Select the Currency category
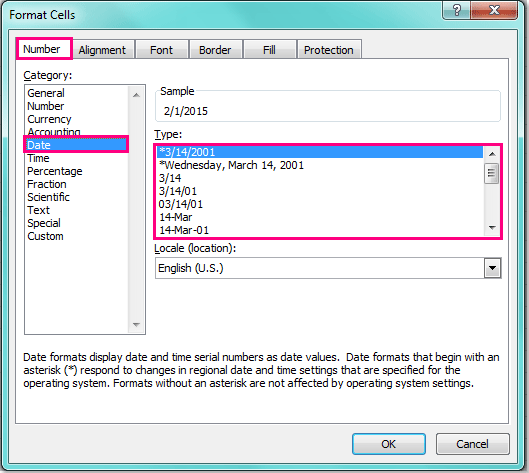Screen dimensions: 529x473 49,119
